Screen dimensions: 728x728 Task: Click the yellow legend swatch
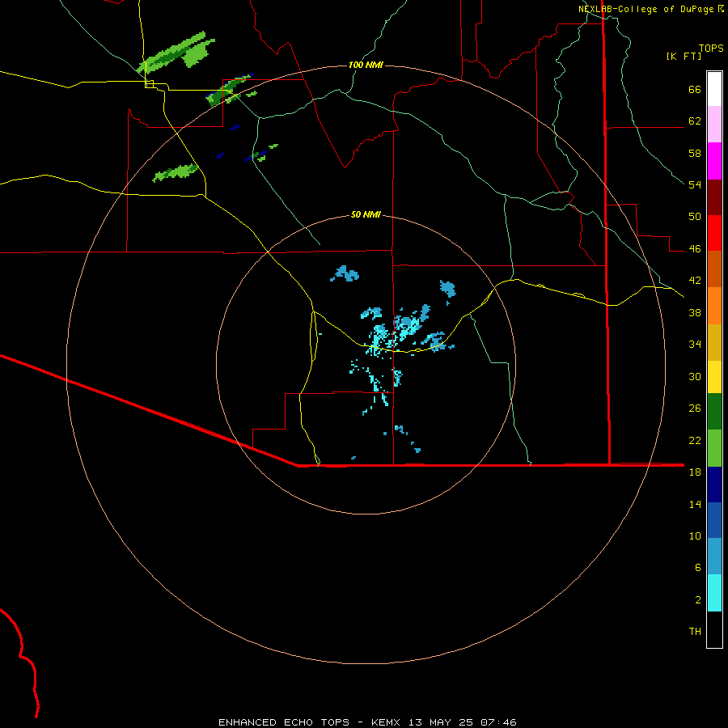[x=714, y=376]
